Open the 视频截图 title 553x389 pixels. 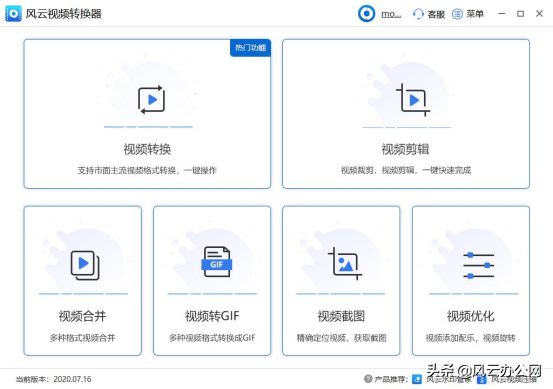(x=341, y=316)
